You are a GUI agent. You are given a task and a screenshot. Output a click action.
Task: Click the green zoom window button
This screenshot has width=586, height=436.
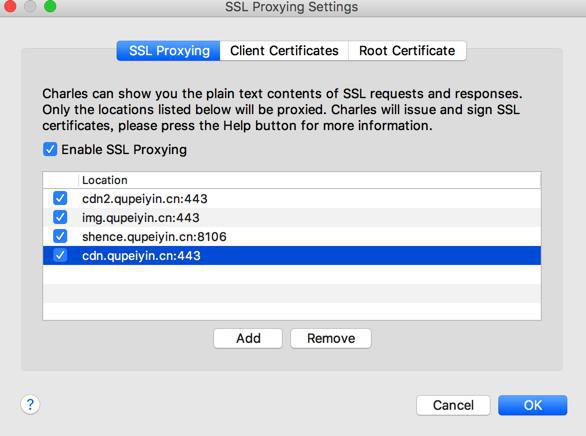click(x=50, y=6)
